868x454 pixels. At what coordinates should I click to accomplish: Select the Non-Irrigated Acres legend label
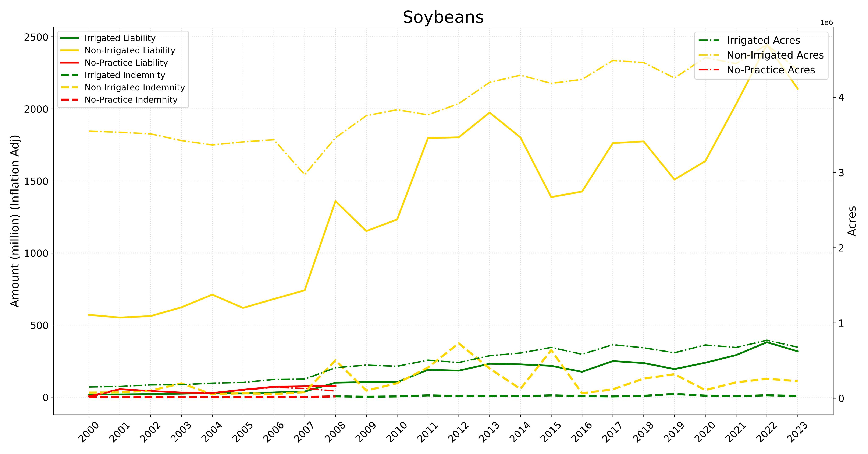(x=775, y=55)
